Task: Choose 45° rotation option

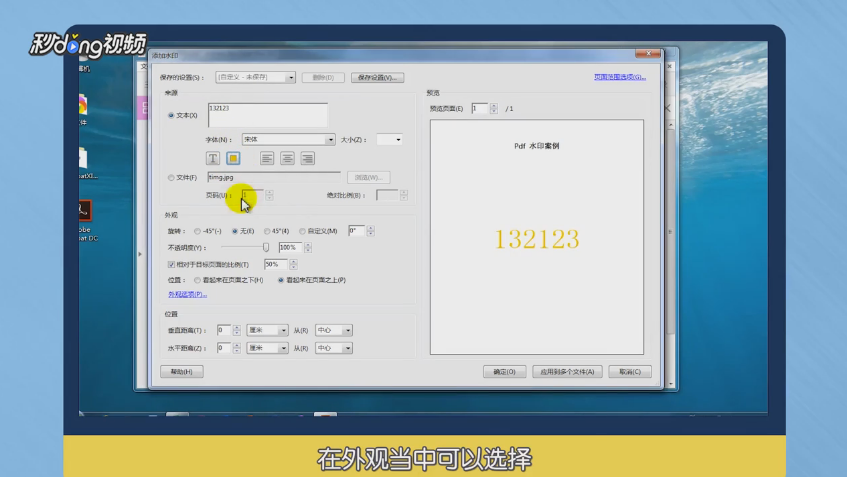Action: 267,231
